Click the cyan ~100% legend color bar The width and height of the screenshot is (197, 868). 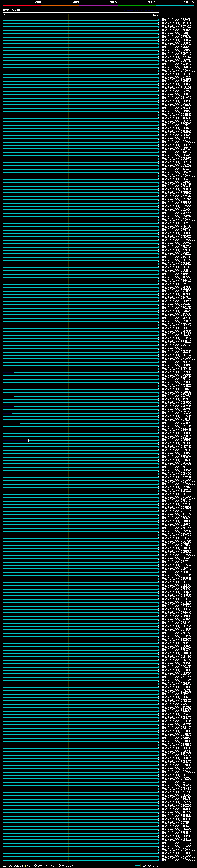175,6
